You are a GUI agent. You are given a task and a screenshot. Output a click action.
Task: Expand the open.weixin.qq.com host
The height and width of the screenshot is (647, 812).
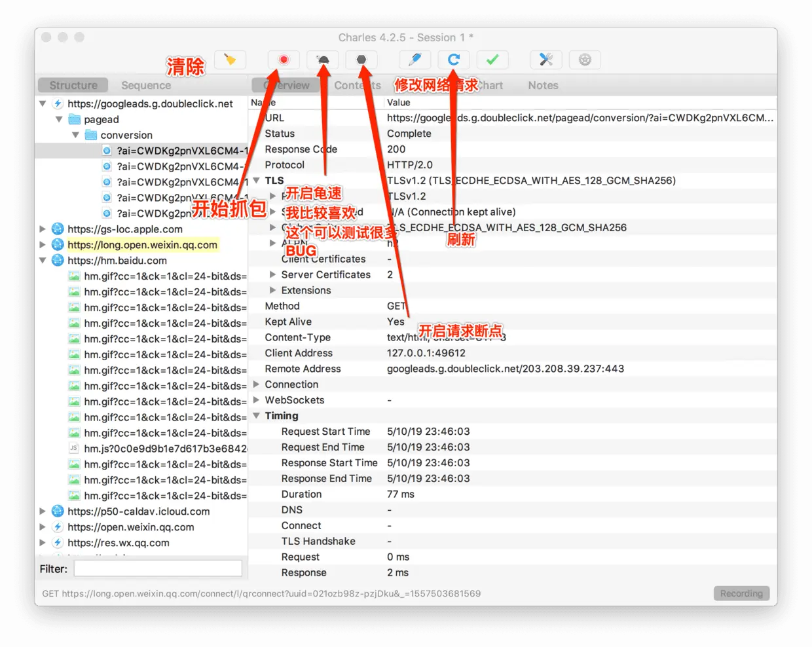(x=43, y=527)
